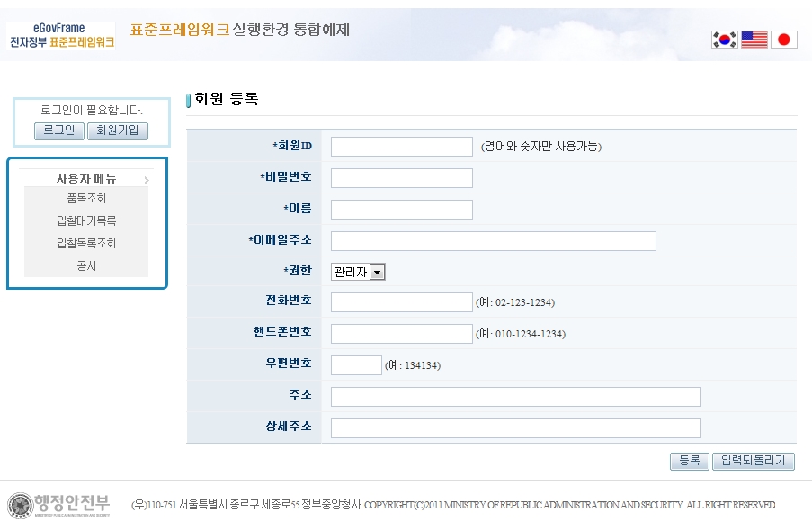Click the 행정안전부 emblem logo in footer
812x521 pixels.
[x=59, y=504]
